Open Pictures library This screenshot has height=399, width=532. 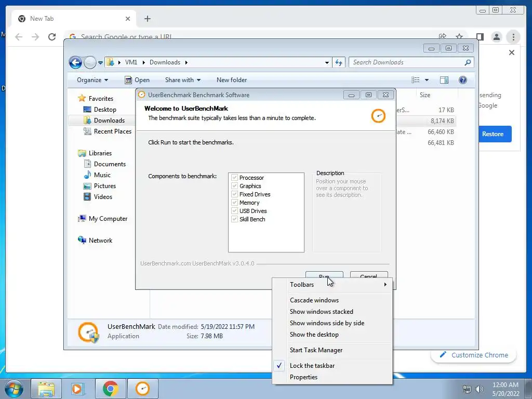point(99,186)
